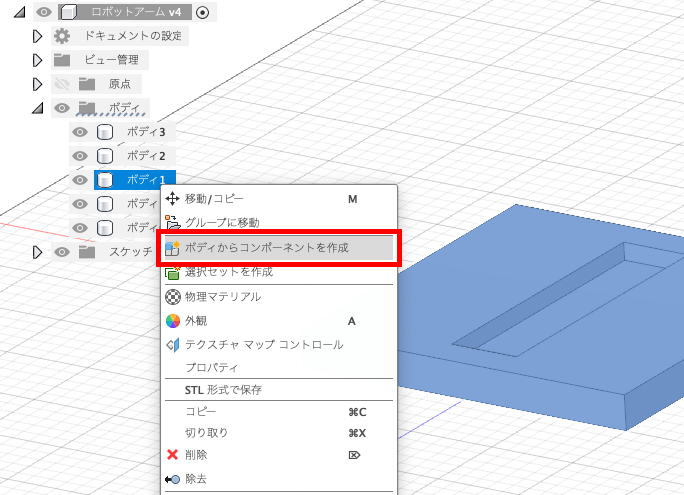Choose 除去 from the context menu
The height and width of the screenshot is (495, 684).
[x=279, y=479]
